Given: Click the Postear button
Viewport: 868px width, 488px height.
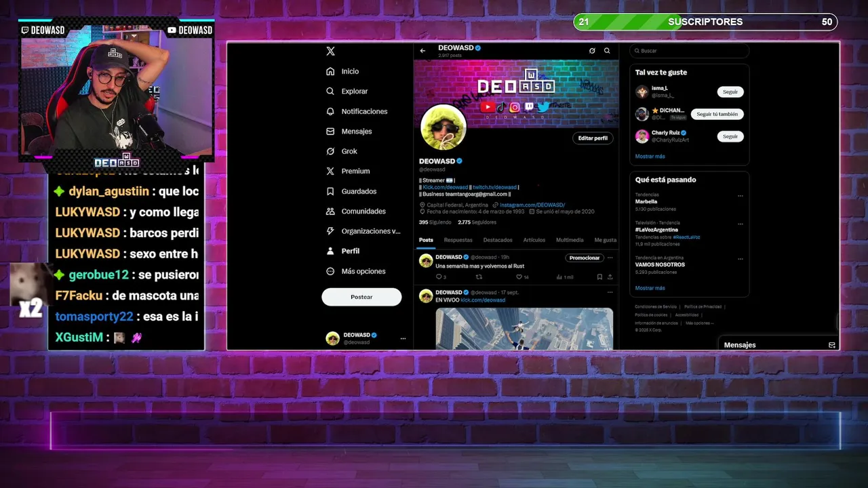Looking at the screenshot, I should 361,297.
